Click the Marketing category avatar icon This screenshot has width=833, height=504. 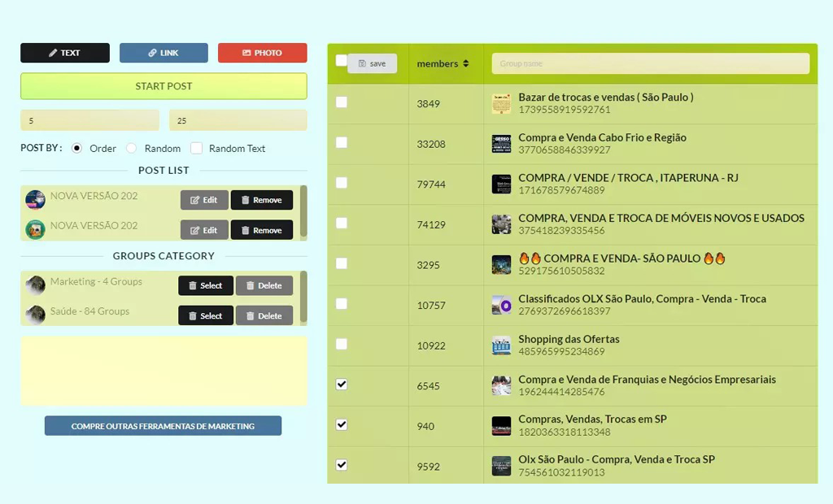point(35,285)
